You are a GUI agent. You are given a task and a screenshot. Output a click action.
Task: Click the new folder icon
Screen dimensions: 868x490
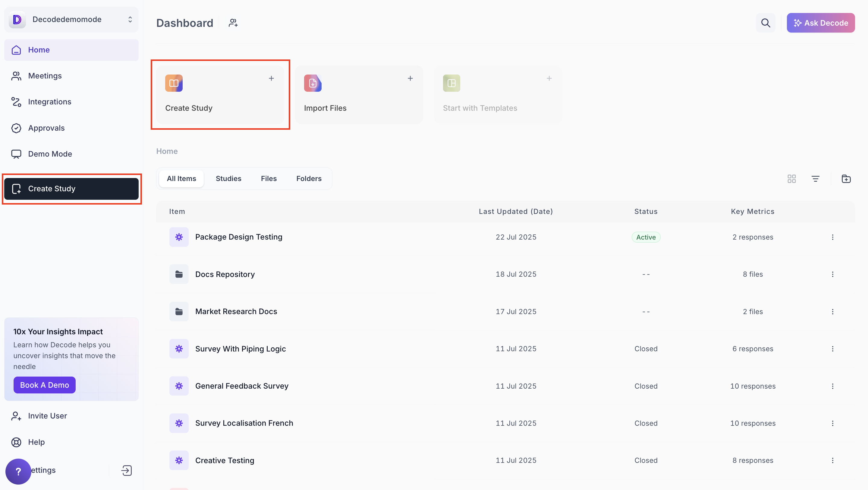pos(846,179)
